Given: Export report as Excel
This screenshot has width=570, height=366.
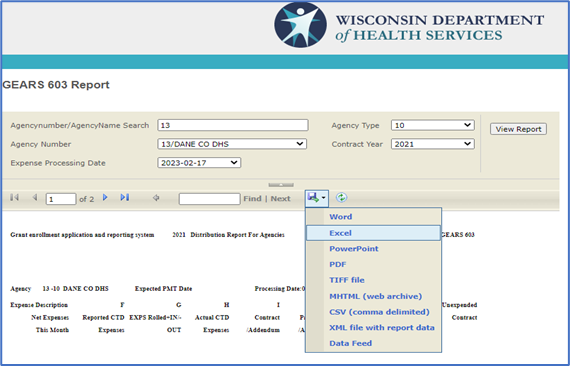Looking at the screenshot, I should (x=373, y=233).
